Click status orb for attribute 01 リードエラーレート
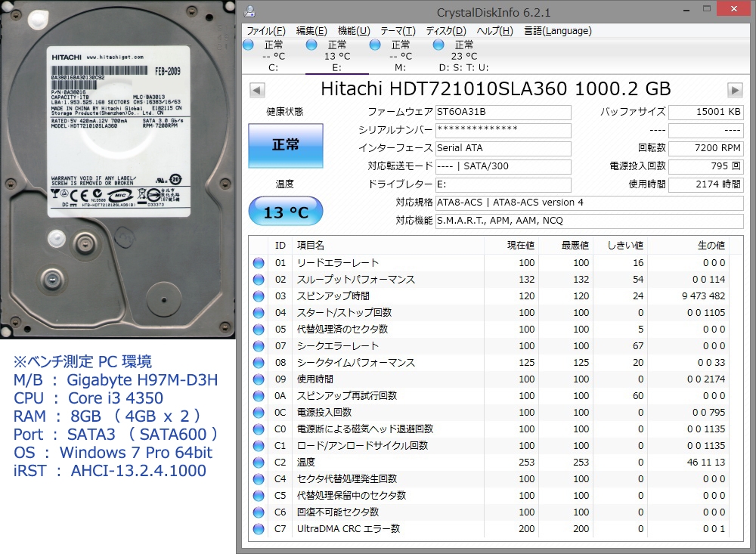This screenshot has width=756, height=554. coord(259,263)
